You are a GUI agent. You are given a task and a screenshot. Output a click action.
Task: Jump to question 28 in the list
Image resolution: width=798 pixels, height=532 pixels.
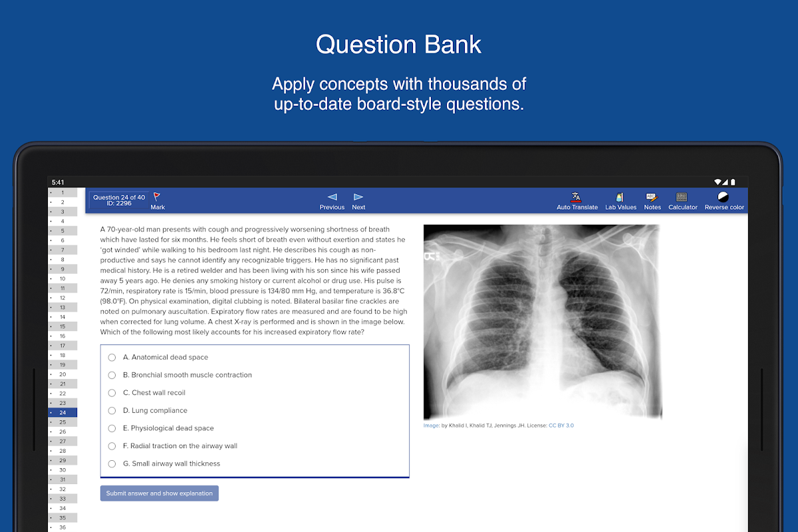tap(63, 451)
